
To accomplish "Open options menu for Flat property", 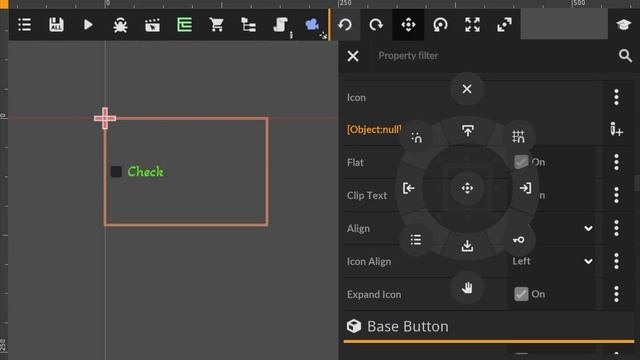I will pos(616,162).
